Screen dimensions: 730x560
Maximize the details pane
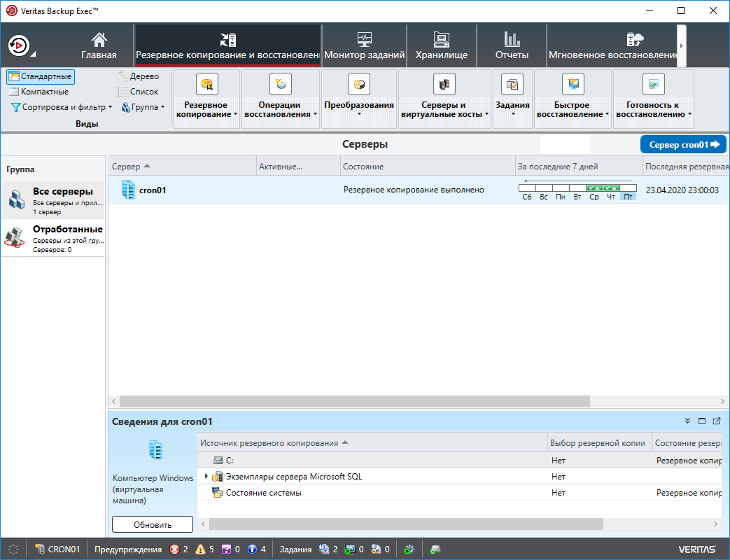[702, 421]
